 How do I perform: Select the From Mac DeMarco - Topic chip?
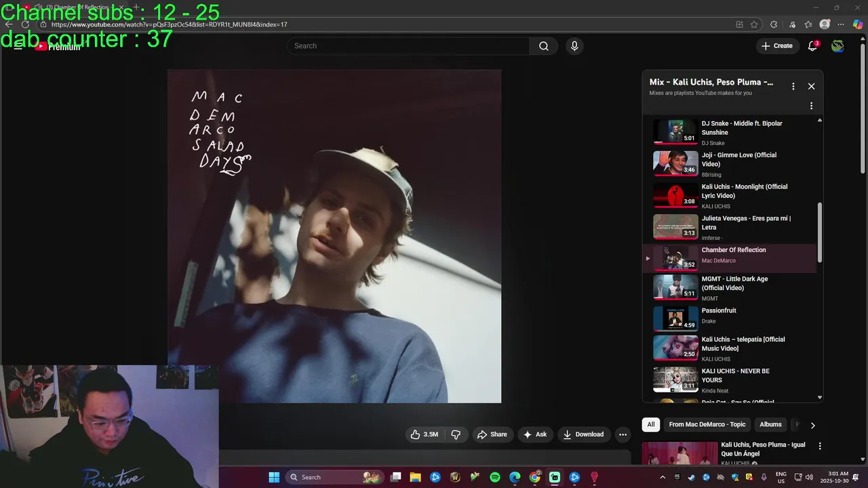coord(707,424)
